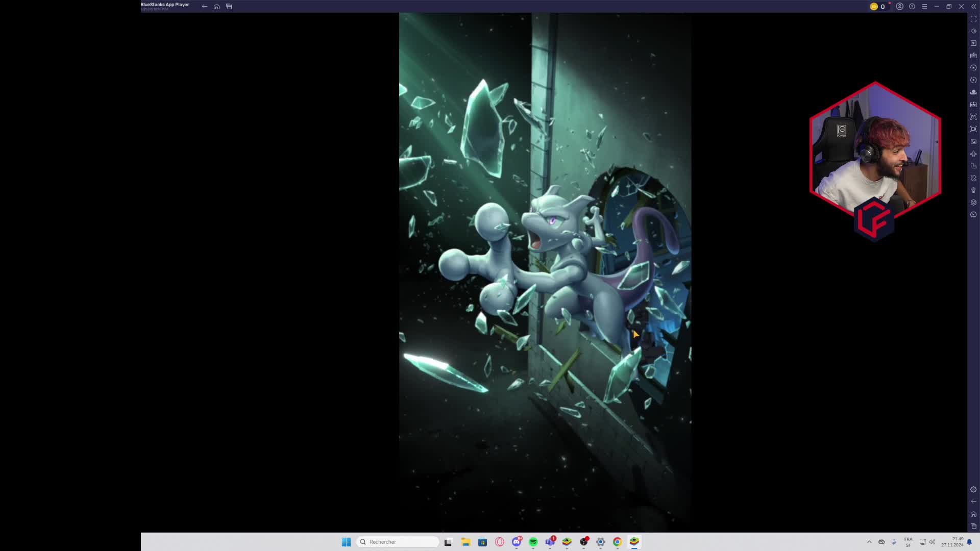The image size is (980, 551).
Task: Open Microsoft Store from the taskbar
Action: point(482,542)
